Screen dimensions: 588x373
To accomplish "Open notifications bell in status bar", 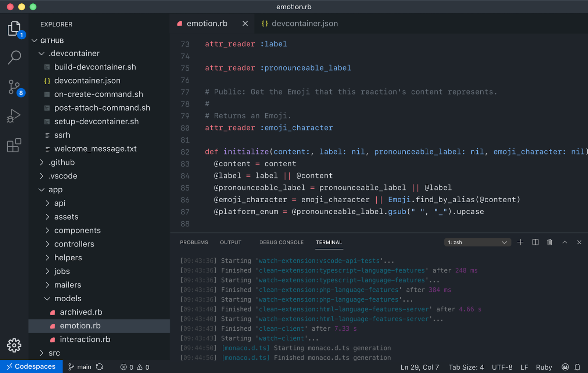I will (577, 367).
